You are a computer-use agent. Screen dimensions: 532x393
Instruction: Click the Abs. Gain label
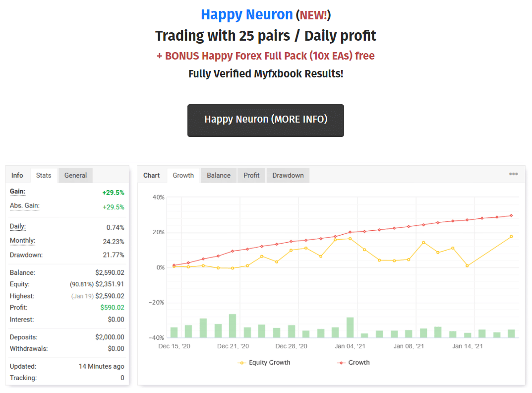(x=25, y=206)
